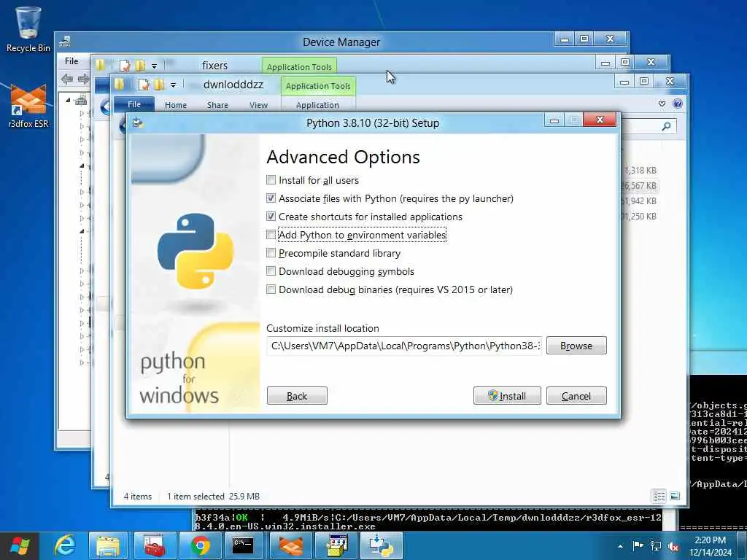
Task: Uncheck Associate files with Python option
Action: pos(271,198)
